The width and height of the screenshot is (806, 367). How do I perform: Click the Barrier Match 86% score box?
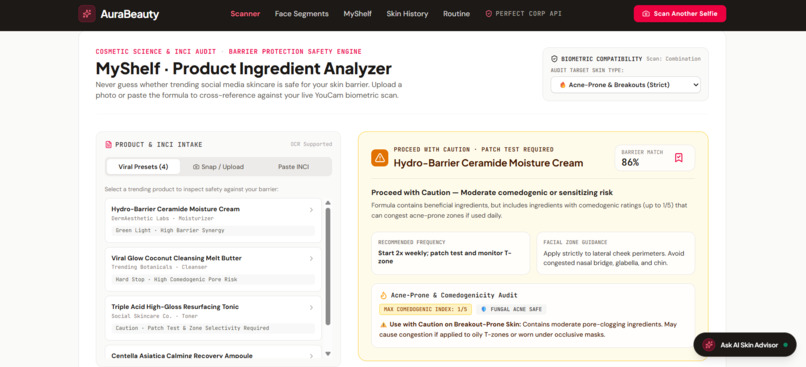point(654,158)
